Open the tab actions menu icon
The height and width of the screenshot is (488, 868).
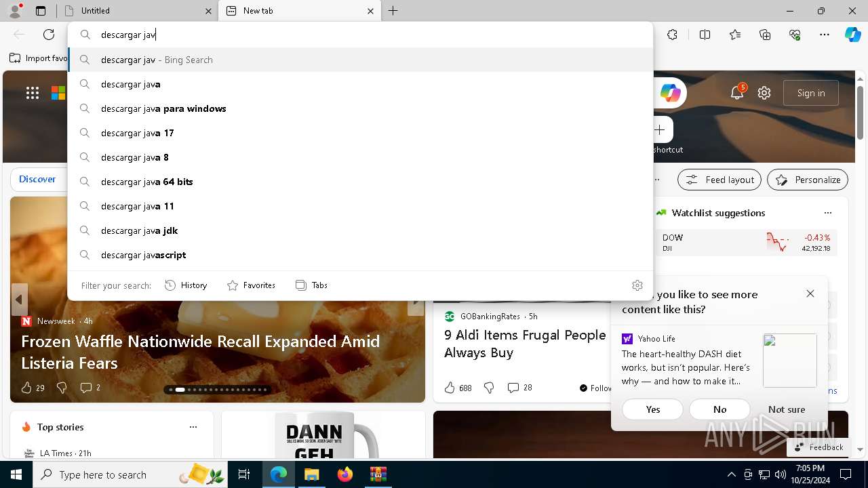41,11
